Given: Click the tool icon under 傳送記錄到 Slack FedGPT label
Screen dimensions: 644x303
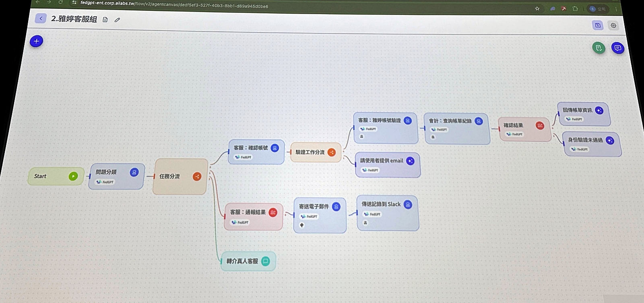Looking at the screenshot, I should pyautogui.click(x=365, y=222).
